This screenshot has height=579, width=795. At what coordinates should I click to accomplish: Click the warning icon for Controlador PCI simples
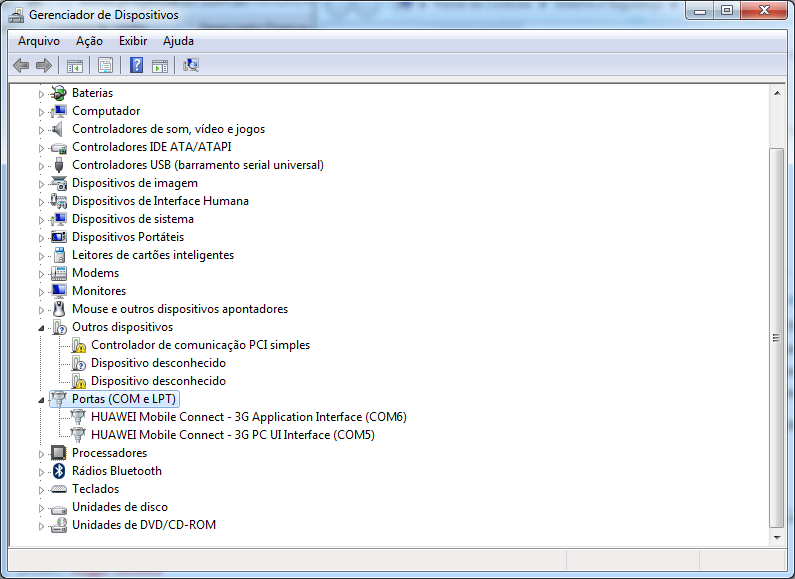click(79, 345)
